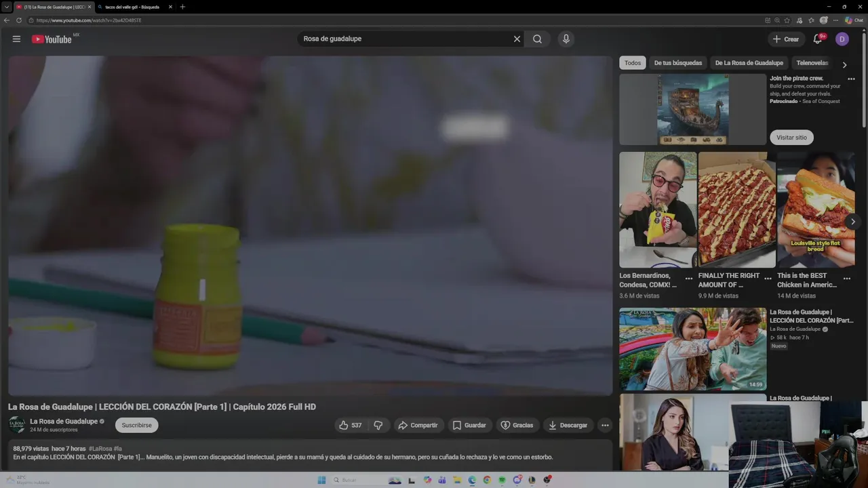This screenshot has height=488, width=868.
Task: Click the #LaRosa hashtag
Action: [x=100, y=449]
